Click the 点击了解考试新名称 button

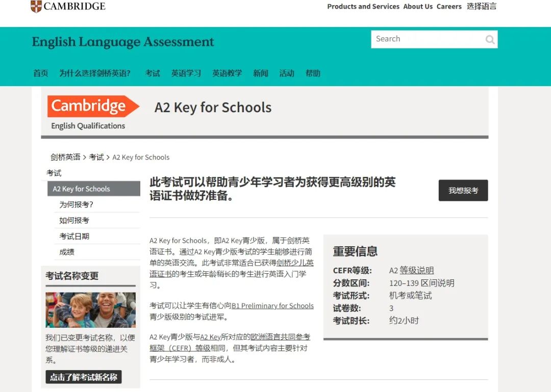click(84, 377)
